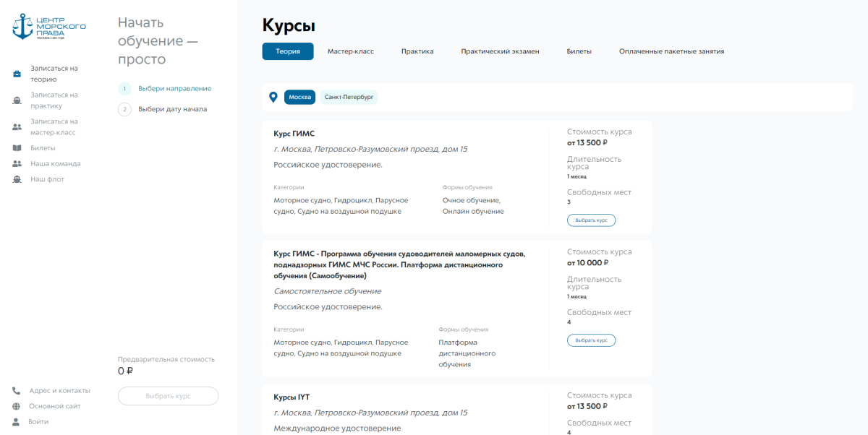Open Записаться на теорию in sidebar
The image size is (868, 435).
[54, 74]
